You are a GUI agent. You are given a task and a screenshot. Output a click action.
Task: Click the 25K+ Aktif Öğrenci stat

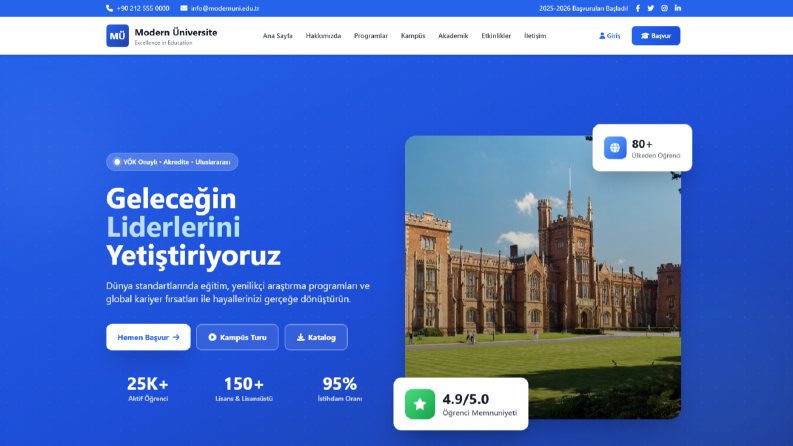[148, 388]
